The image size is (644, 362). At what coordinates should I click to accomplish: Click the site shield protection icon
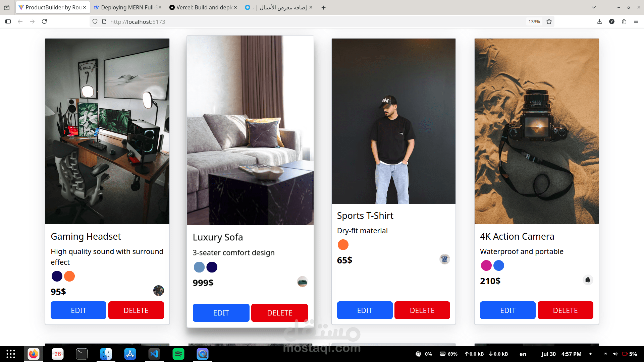(95, 21)
